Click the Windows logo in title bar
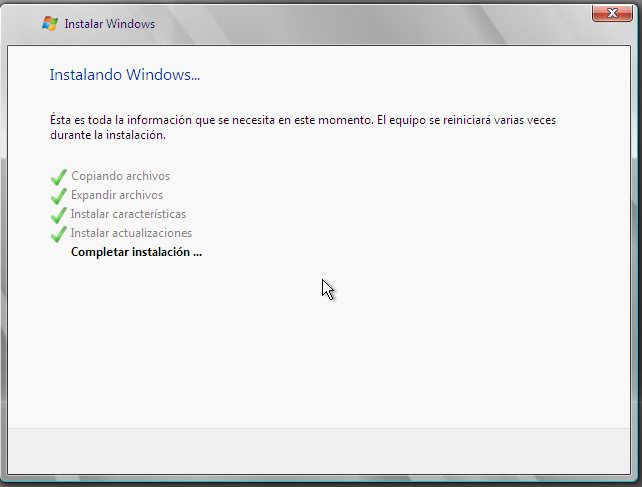 (50, 23)
